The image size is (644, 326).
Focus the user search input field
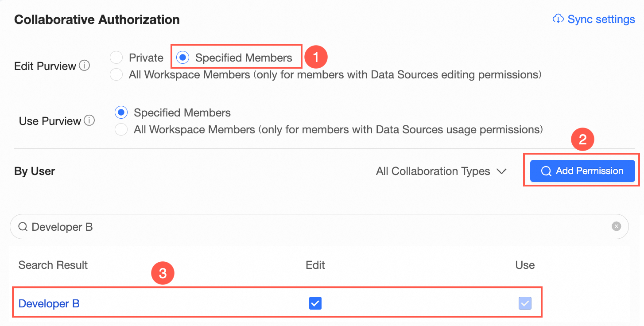pos(310,227)
